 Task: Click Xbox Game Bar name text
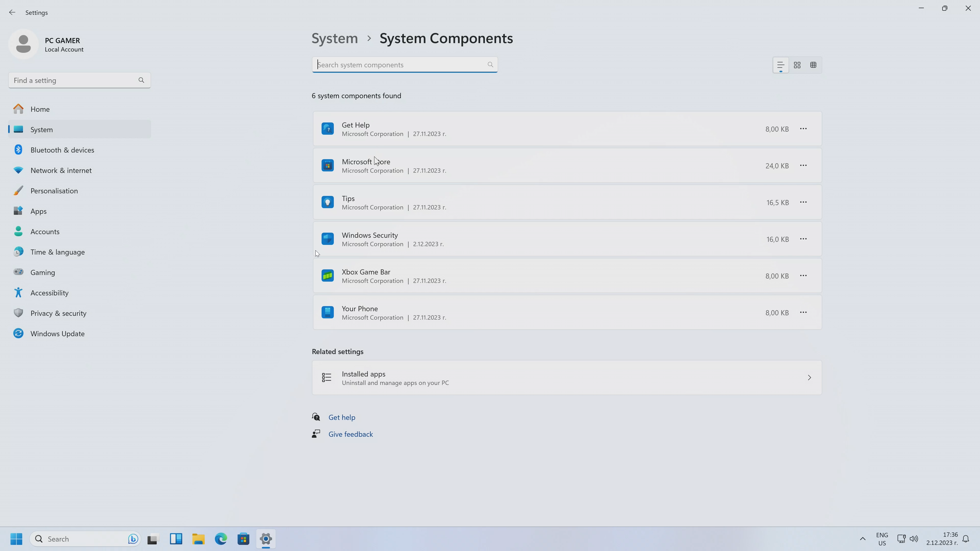tap(366, 272)
